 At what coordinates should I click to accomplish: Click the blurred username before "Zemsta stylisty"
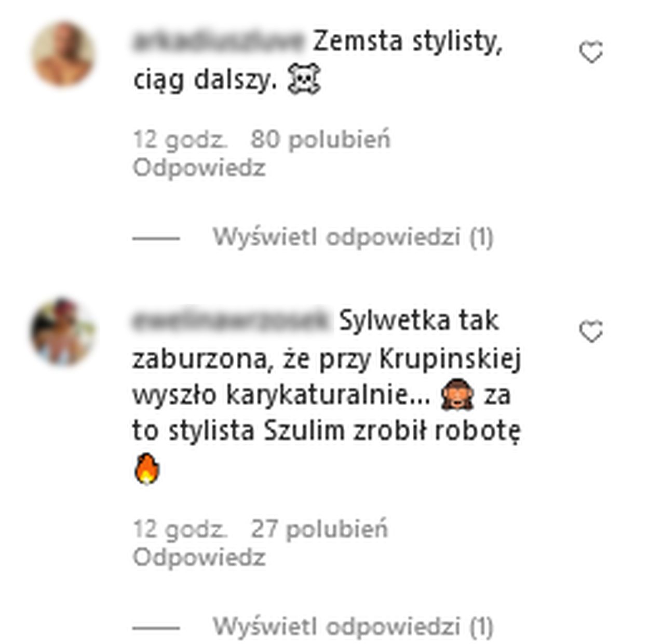pos(219,42)
